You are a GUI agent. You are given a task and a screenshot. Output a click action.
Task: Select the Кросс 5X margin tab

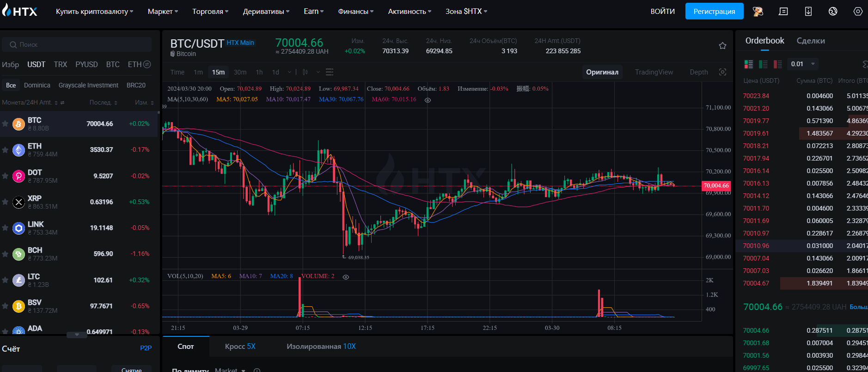240,346
